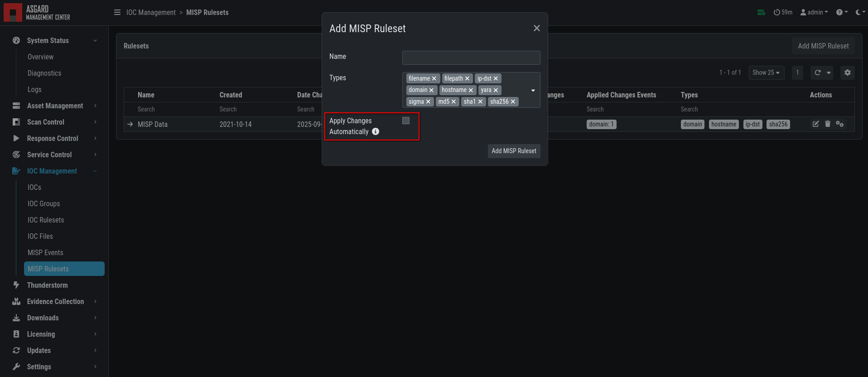868x377 pixels.
Task: Remove the md5 type tag
Action: tap(453, 101)
